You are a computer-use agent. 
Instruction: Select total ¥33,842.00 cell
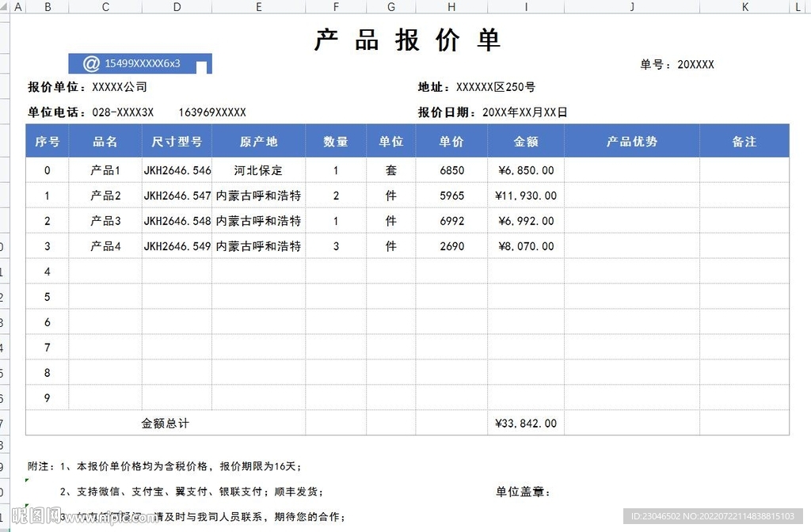[x=526, y=423]
